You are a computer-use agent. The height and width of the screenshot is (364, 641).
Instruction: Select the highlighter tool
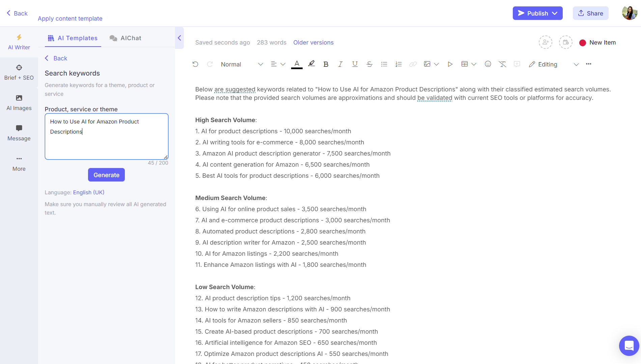[x=311, y=64]
